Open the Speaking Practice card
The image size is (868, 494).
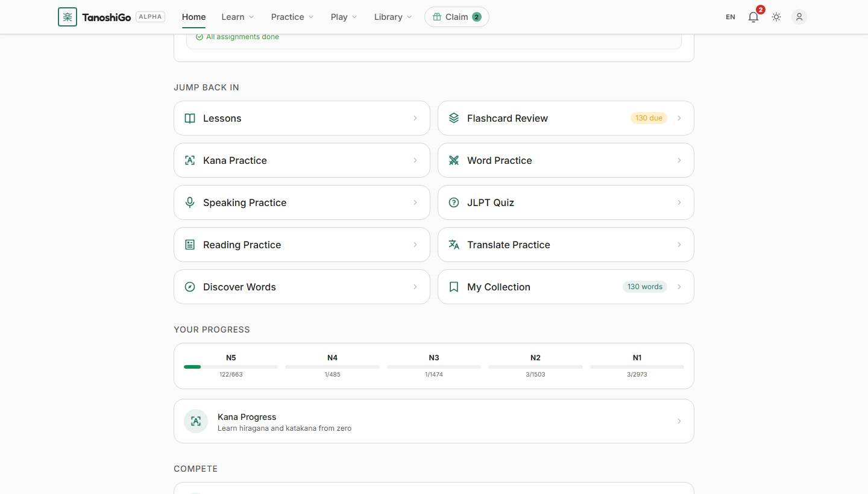pyautogui.click(x=302, y=202)
